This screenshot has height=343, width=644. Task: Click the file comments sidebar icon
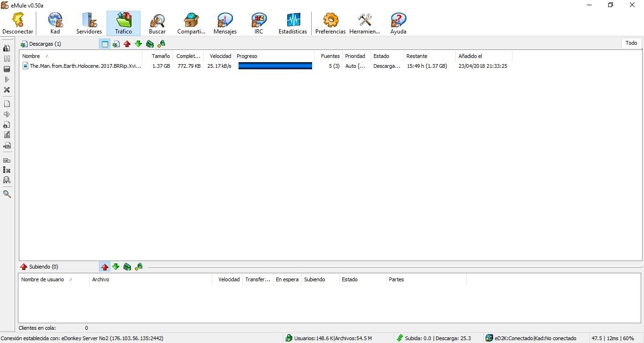7,135
